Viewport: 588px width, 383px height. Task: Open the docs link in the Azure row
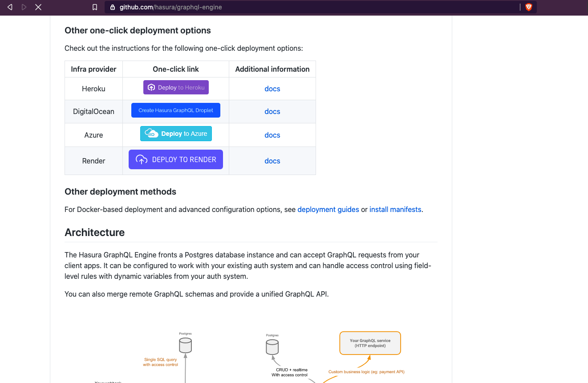pyautogui.click(x=272, y=135)
